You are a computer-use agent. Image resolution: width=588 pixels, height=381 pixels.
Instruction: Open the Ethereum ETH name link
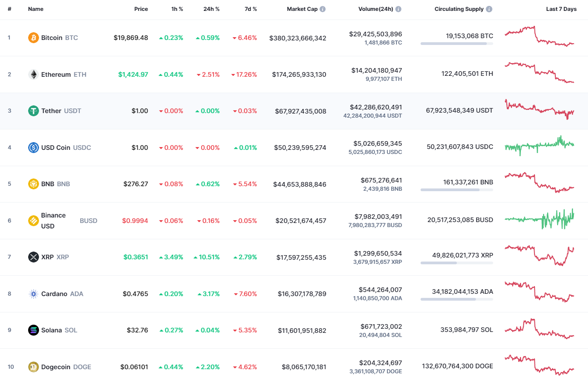coord(56,74)
